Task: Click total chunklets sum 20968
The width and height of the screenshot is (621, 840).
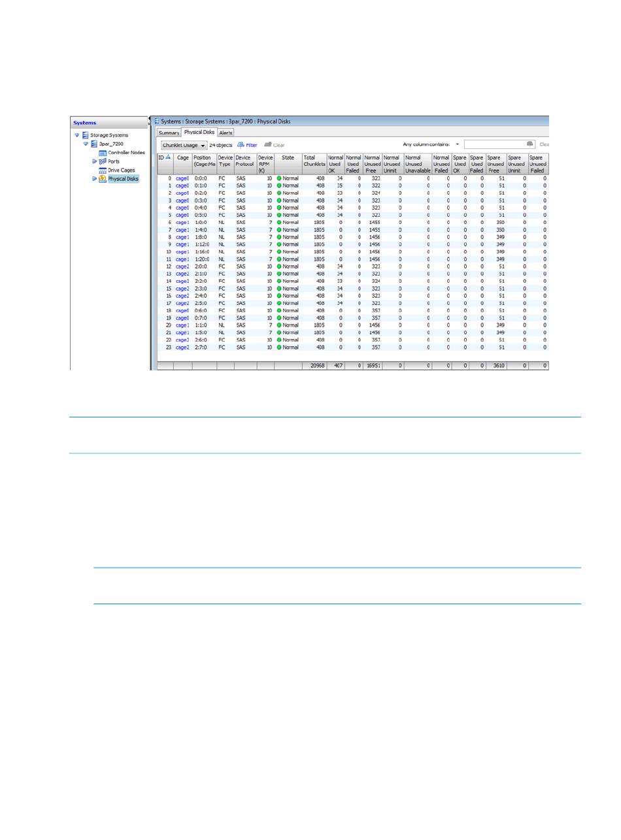Action: pos(316,366)
